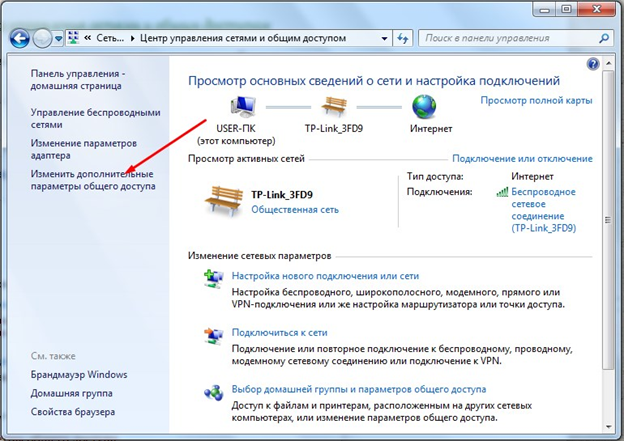Open 'Выбор домашней группы и параметров общего доступа'
Screen dimensions: 624x441
359,389
